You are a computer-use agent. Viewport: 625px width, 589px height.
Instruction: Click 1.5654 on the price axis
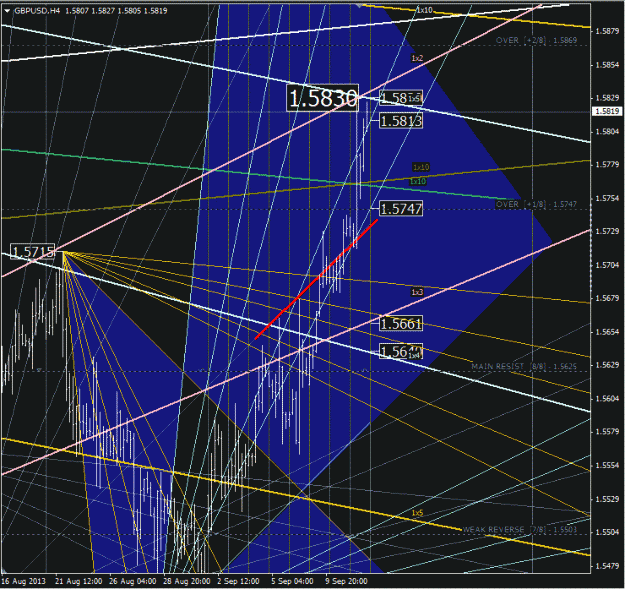[607, 332]
